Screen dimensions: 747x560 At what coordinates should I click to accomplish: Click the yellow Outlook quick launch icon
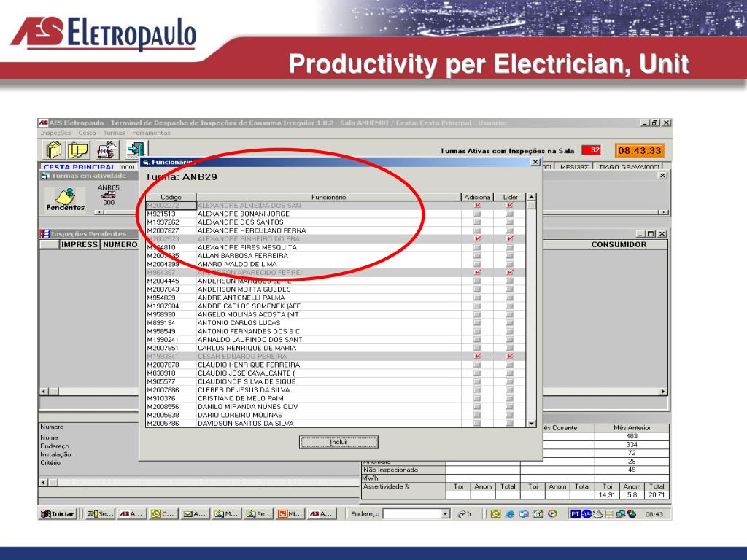tap(495, 514)
